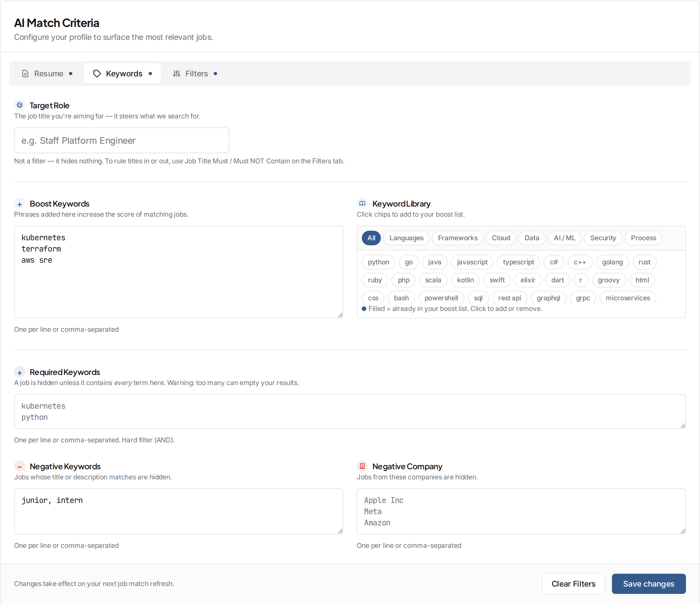Image resolution: width=700 pixels, height=604 pixels.
Task: Click the plus icon beside Boost Keywords
Action: coord(20,204)
